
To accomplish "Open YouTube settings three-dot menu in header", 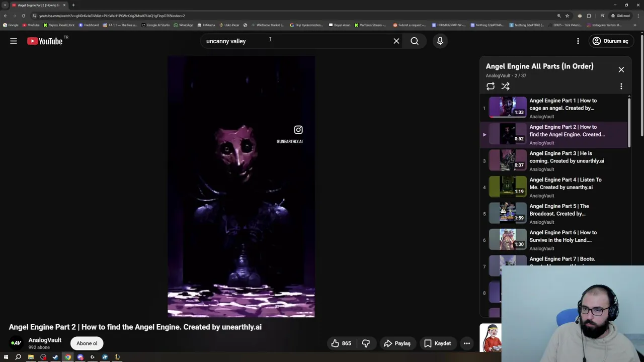I will click(x=578, y=41).
